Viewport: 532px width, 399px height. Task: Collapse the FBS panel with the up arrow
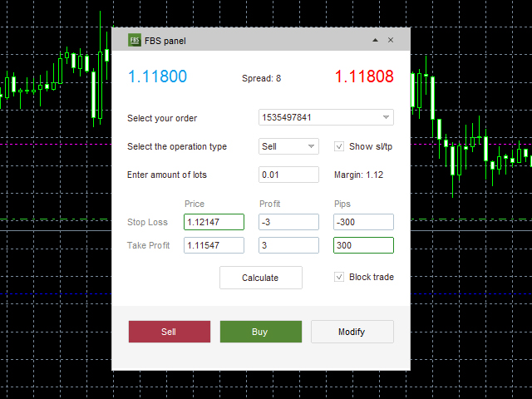(375, 40)
